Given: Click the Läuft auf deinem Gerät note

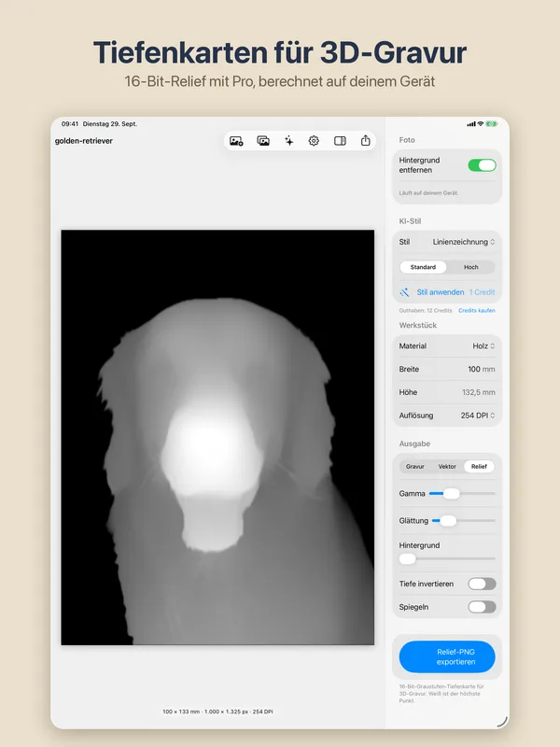Looking at the screenshot, I should pos(428,193).
